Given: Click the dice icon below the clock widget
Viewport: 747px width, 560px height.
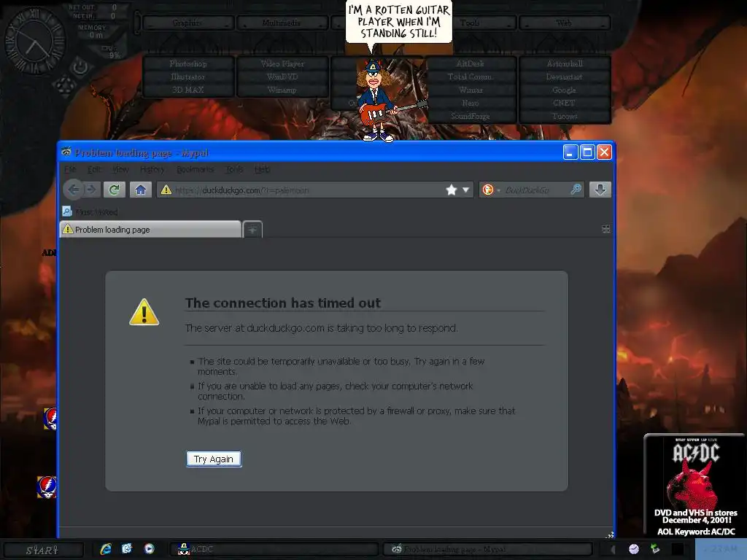Looking at the screenshot, I should coord(65,86).
